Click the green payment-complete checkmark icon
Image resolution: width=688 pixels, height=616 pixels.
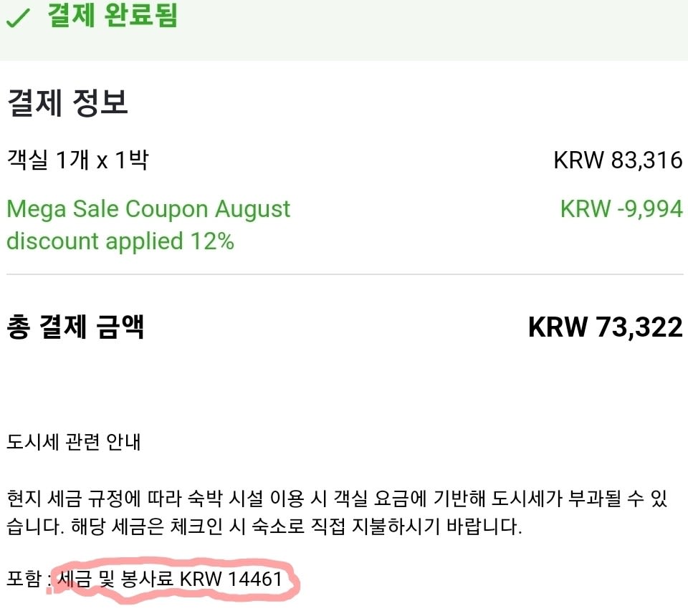(18, 17)
